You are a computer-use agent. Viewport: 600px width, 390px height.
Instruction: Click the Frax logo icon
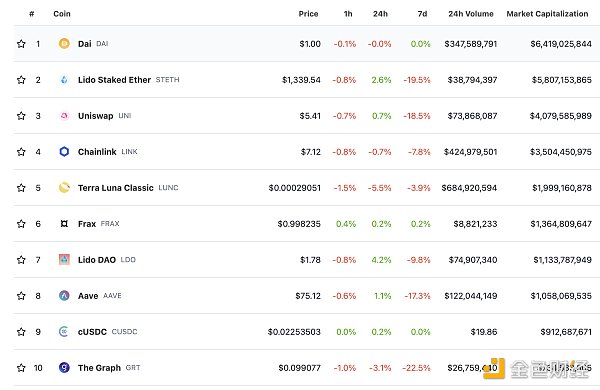(x=64, y=224)
